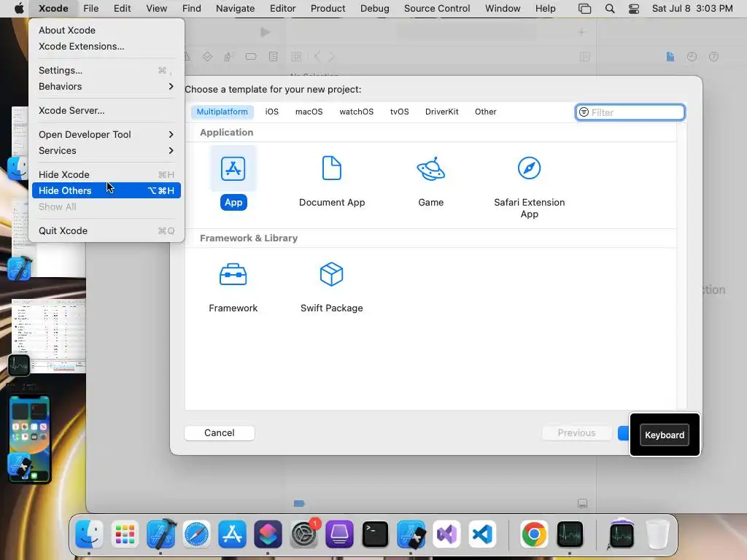Select the App template icon
Screen dimensions: 747x560
(x=233, y=168)
